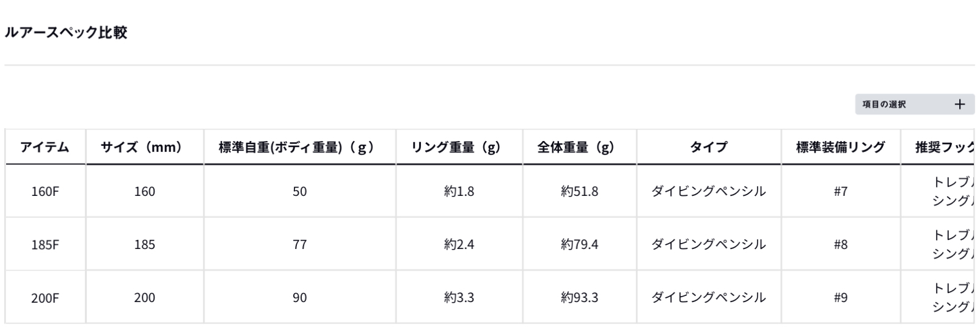Screen dimensions: 980x332
Task: Select the 200F item cell
Action: click(x=45, y=298)
